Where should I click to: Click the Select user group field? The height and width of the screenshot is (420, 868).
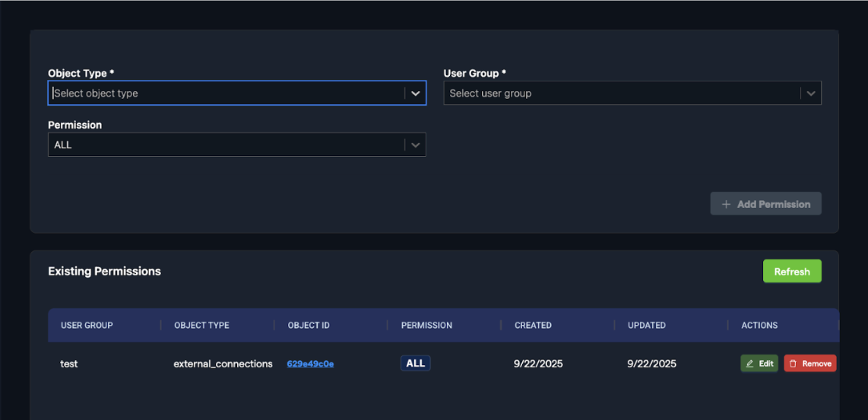(621, 93)
